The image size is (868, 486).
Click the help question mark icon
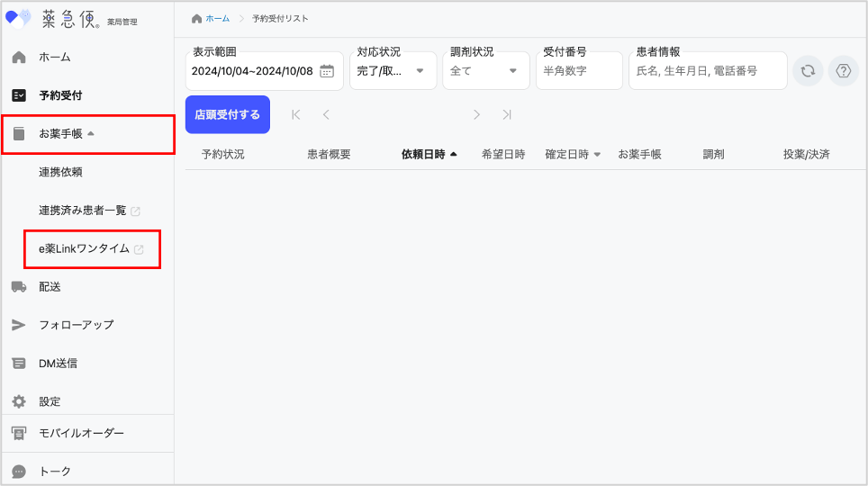click(843, 71)
